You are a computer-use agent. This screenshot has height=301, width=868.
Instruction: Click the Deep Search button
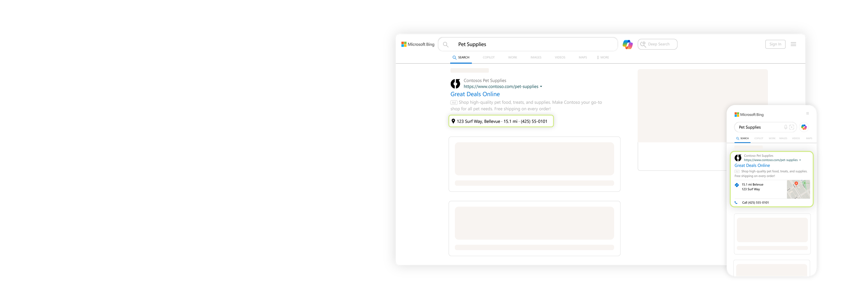click(657, 44)
